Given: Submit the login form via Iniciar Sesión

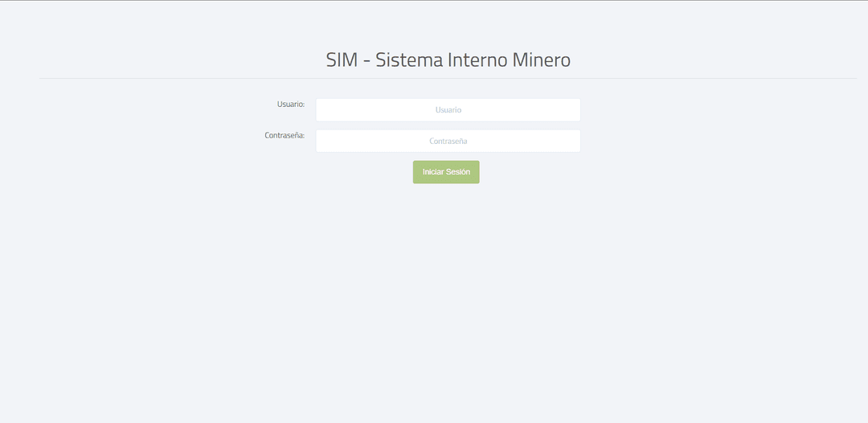Looking at the screenshot, I should (446, 172).
